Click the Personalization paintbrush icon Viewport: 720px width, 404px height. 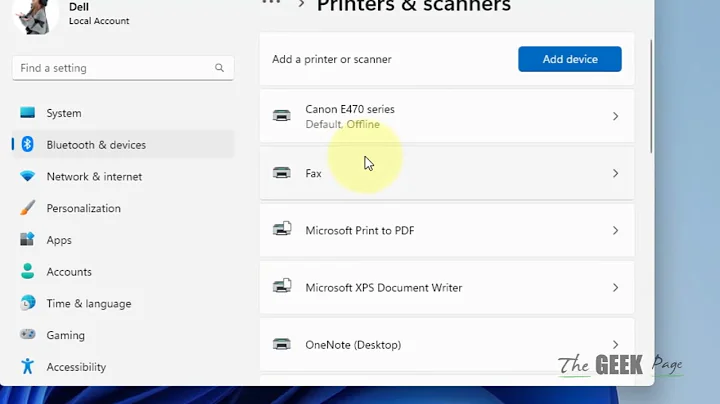[28, 208]
